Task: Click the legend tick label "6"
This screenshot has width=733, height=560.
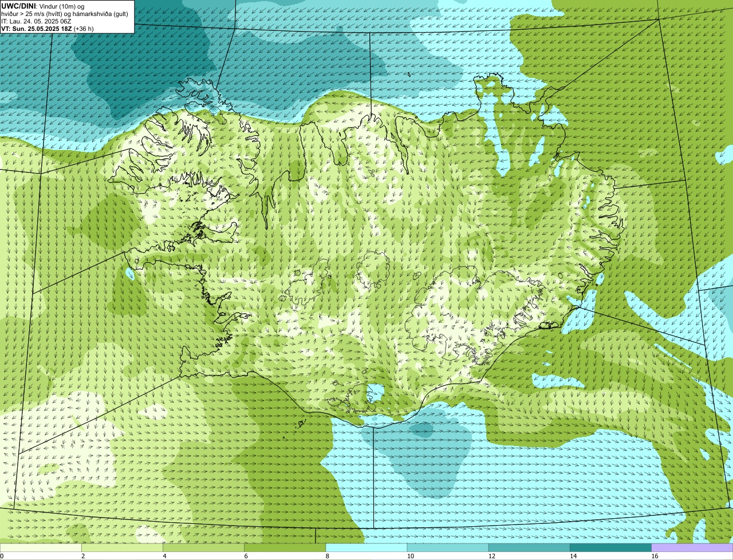Action: pyautogui.click(x=246, y=556)
